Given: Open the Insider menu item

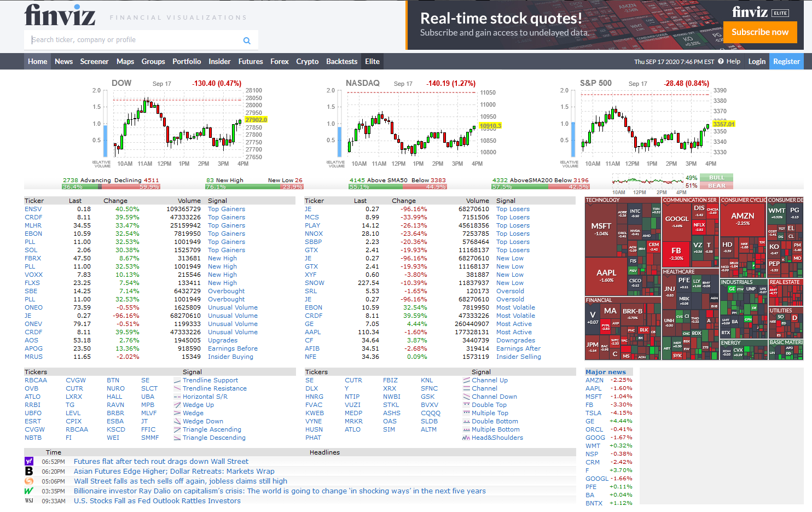Looking at the screenshot, I should point(219,61).
